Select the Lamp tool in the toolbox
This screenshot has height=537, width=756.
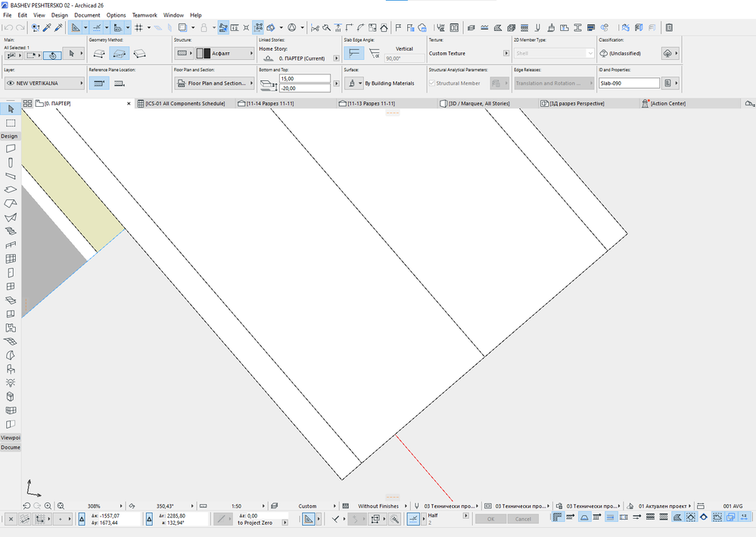point(11,382)
